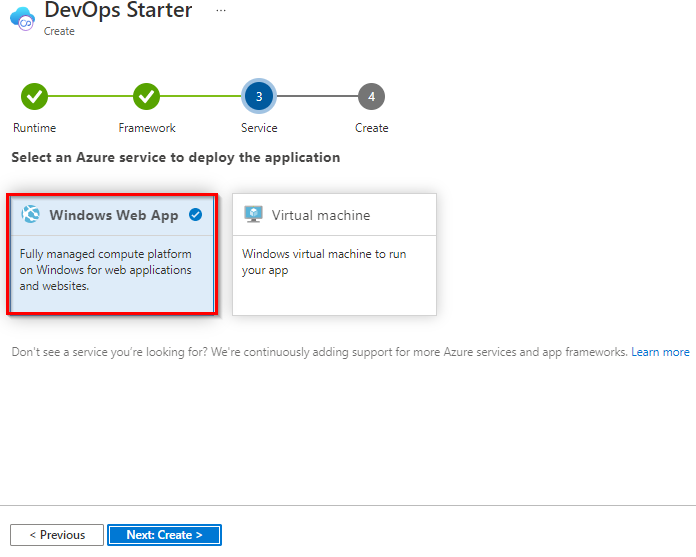Go to the completed Framework step checkmark
Image resolution: width=696 pixels, height=557 pixels.
pos(146,96)
